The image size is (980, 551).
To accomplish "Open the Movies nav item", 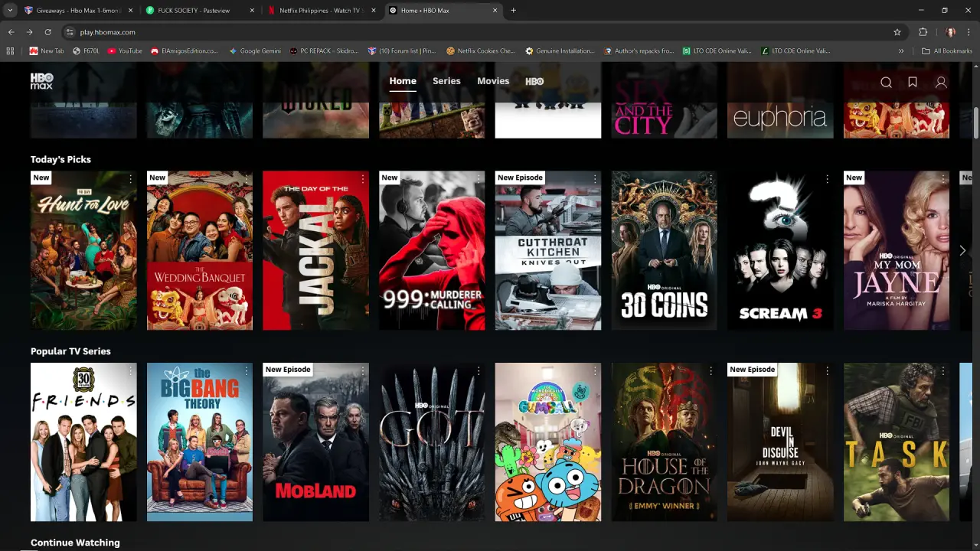I will tap(493, 81).
